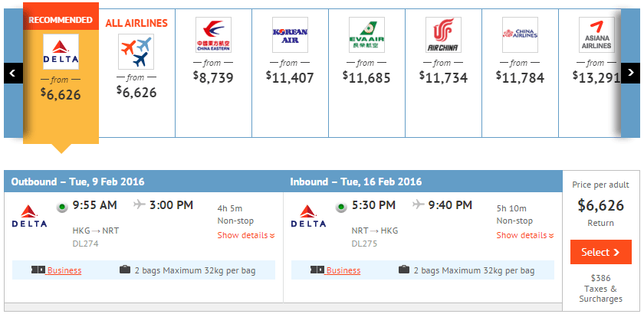
Task: Click the orange Select button
Action: (600, 252)
